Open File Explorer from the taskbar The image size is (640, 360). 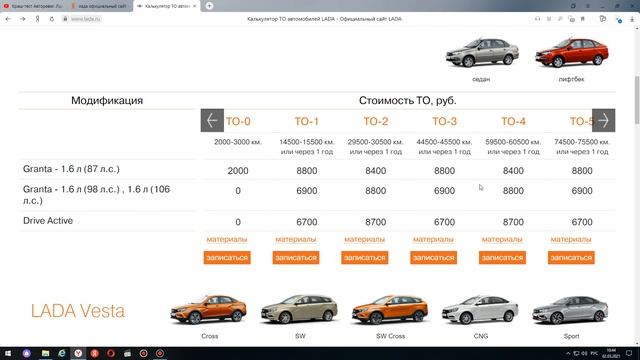coord(45,353)
